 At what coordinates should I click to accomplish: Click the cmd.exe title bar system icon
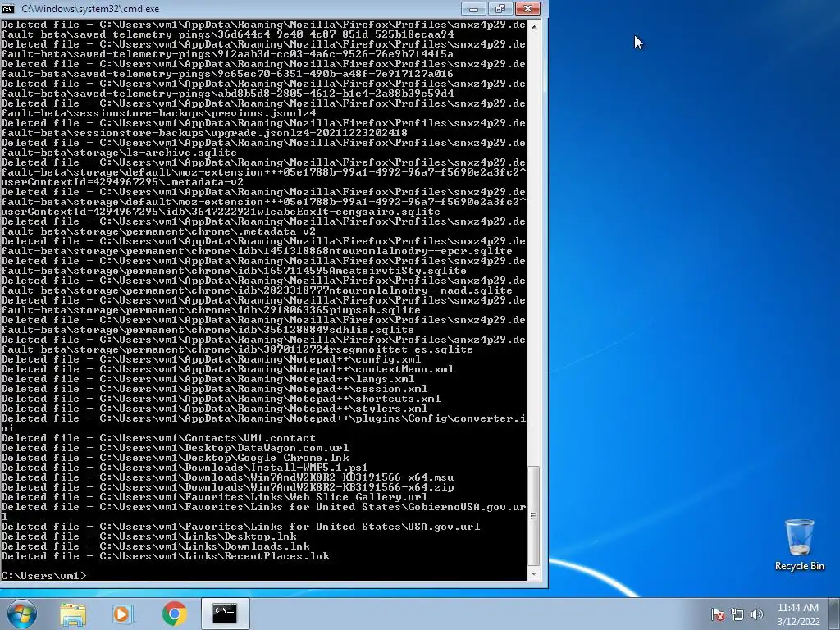tap(8, 8)
